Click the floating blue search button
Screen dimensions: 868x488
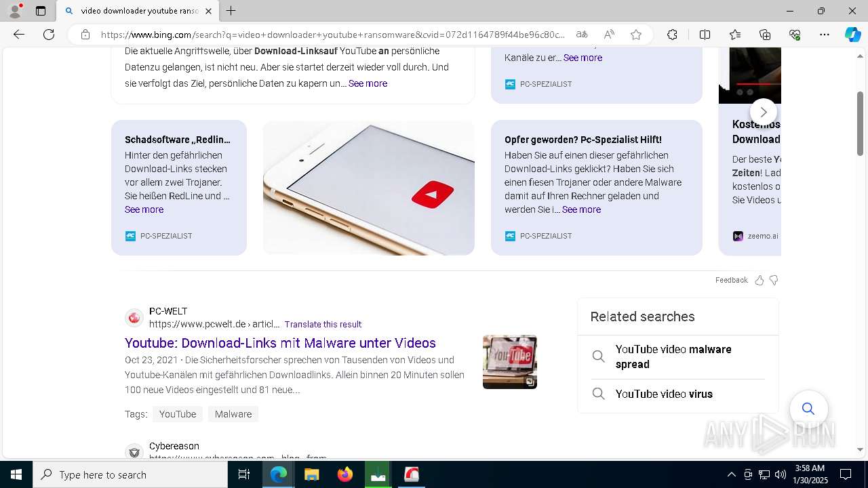coord(808,409)
